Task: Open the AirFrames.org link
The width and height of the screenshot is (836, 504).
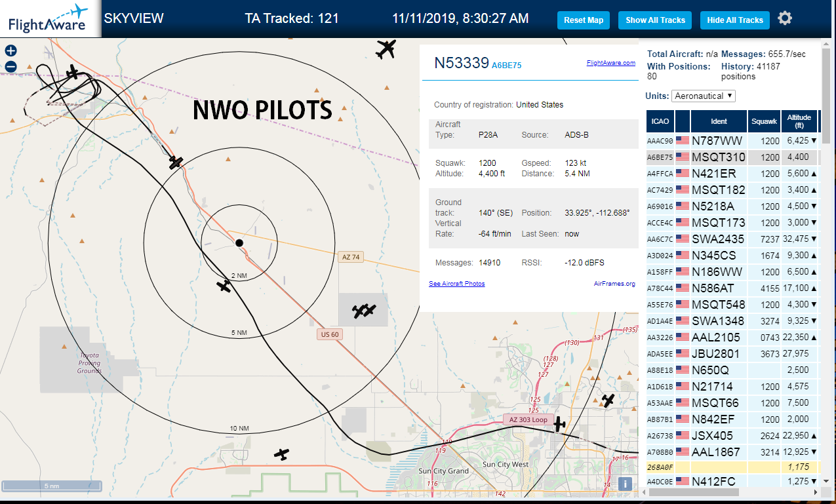Action: (x=614, y=284)
